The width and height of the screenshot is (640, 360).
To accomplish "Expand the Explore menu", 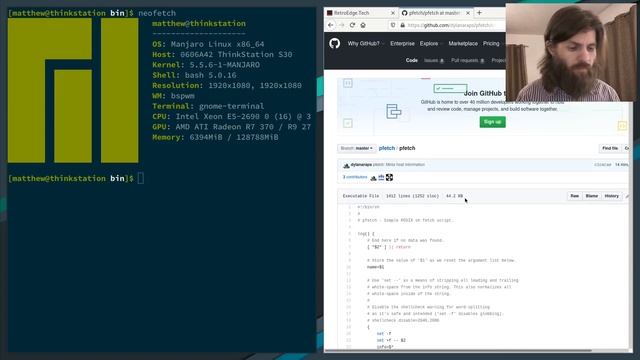I will tap(431, 43).
